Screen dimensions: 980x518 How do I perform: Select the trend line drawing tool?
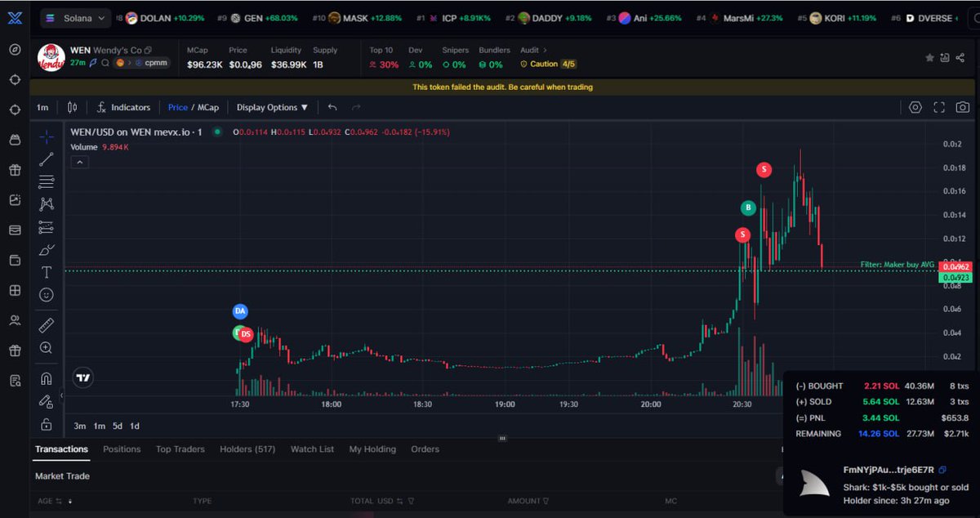click(x=47, y=159)
